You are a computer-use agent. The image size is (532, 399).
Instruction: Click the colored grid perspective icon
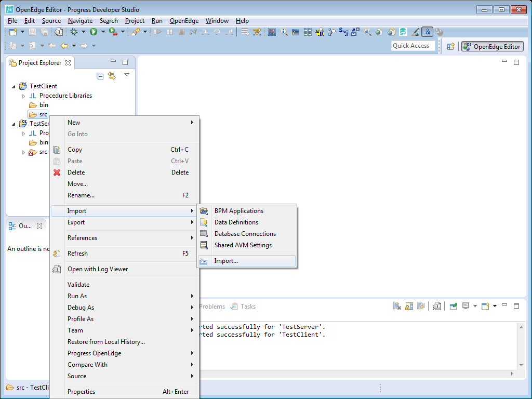[x=272, y=32]
